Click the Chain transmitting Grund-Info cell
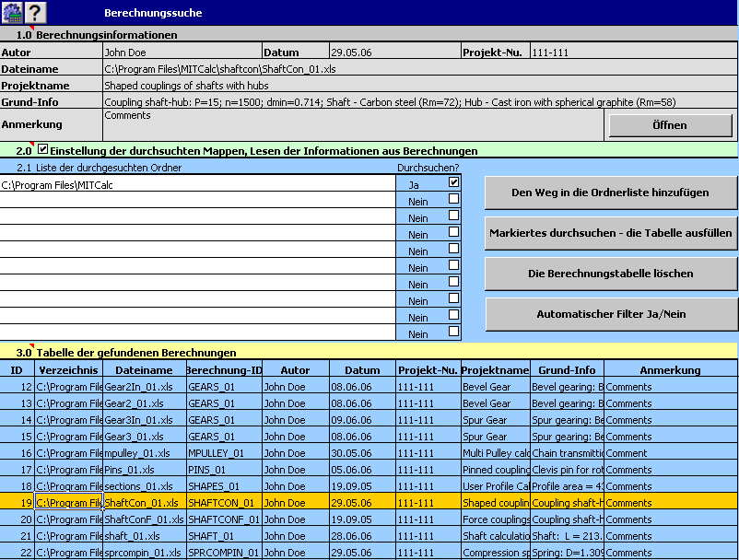 pos(567,453)
